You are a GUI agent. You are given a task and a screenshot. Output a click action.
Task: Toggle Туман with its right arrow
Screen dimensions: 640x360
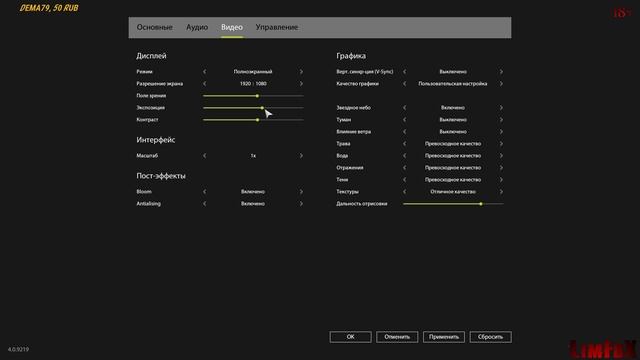[x=501, y=120]
